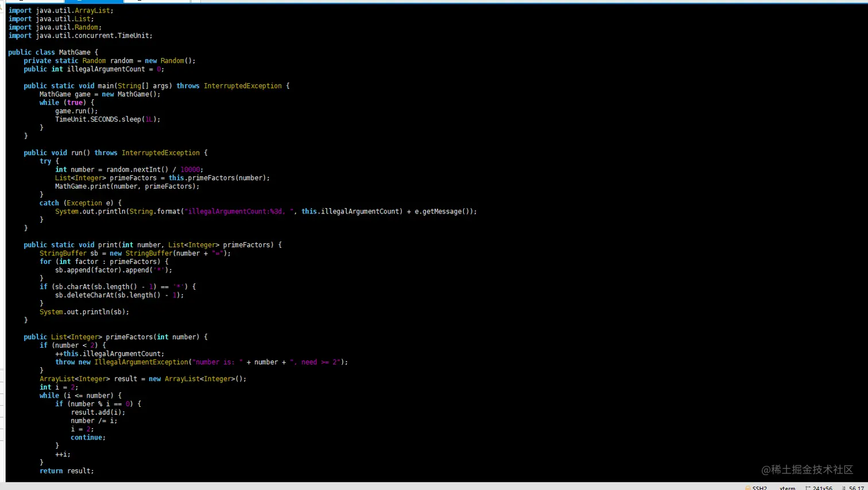The height and width of the screenshot is (490, 868).
Task: Click the 'throw new IllegalArgumentException' line
Action: (x=201, y=362)
